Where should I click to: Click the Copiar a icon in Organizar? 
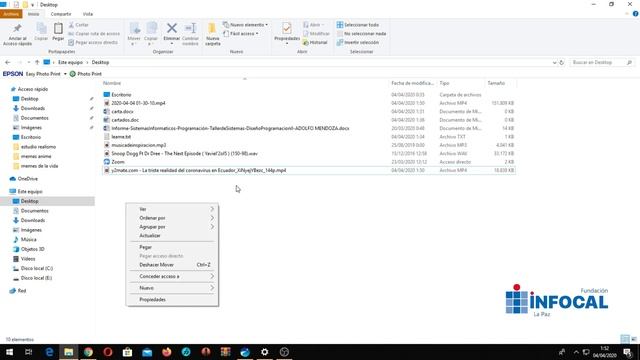151,29
